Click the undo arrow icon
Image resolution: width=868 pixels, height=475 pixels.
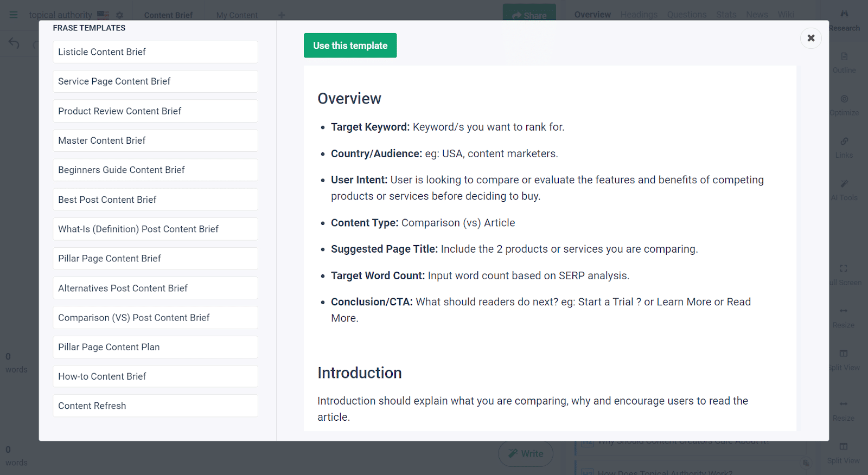tap(14, 43)
